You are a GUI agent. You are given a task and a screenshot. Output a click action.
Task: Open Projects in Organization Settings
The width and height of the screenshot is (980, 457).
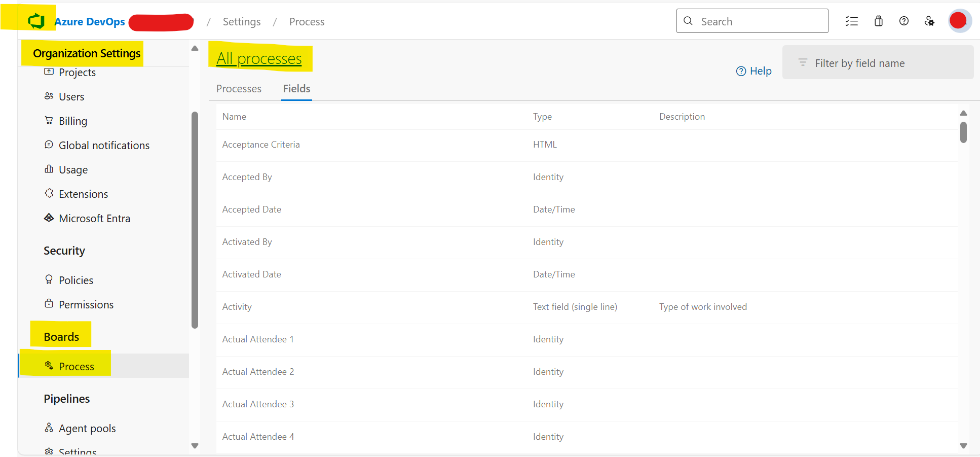77,73
